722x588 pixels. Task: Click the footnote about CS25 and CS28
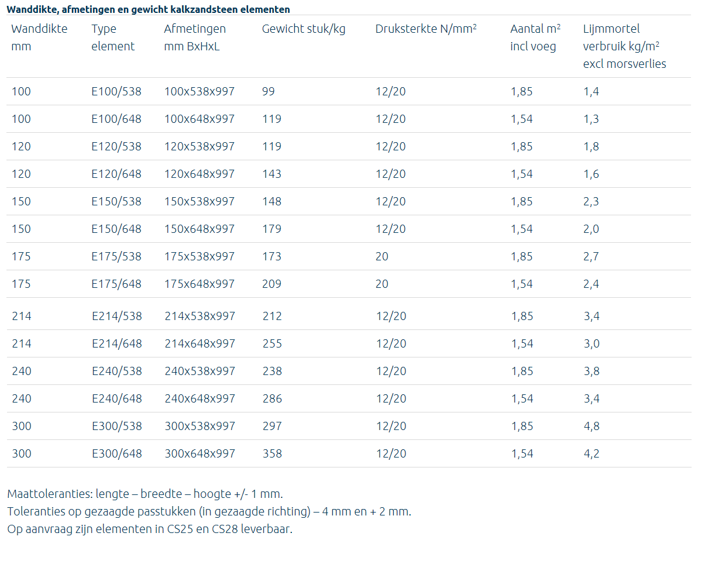[x=150, y=529]
